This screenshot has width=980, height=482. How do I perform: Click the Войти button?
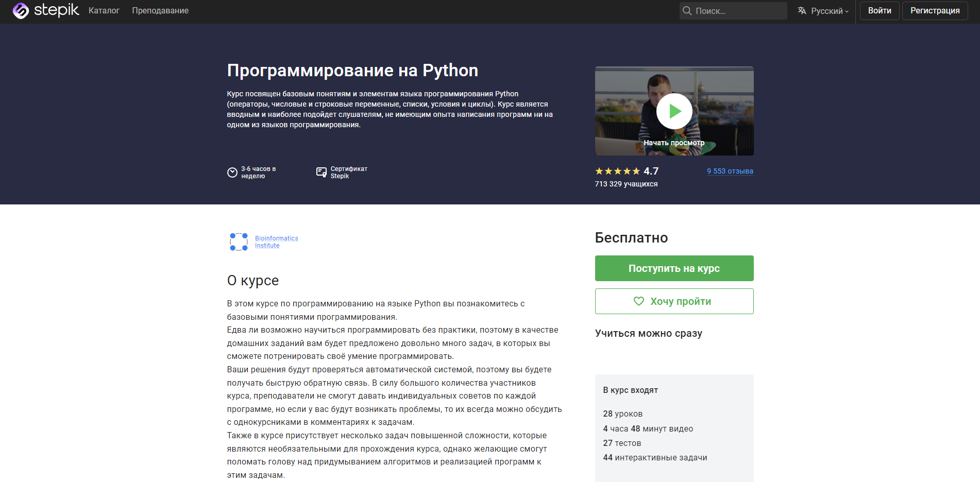tap(880, 10)
